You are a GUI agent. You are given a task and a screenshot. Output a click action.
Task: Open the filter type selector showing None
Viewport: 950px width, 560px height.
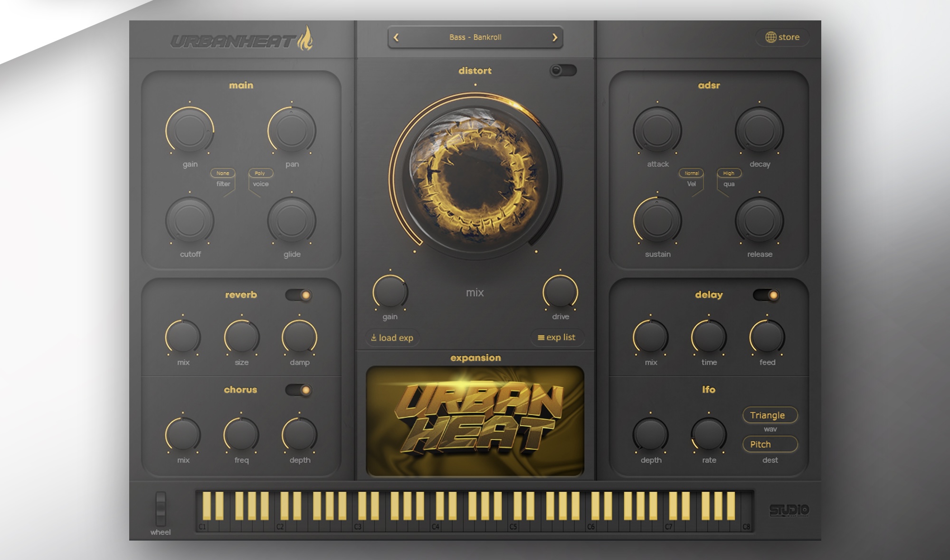pos(223,173)
